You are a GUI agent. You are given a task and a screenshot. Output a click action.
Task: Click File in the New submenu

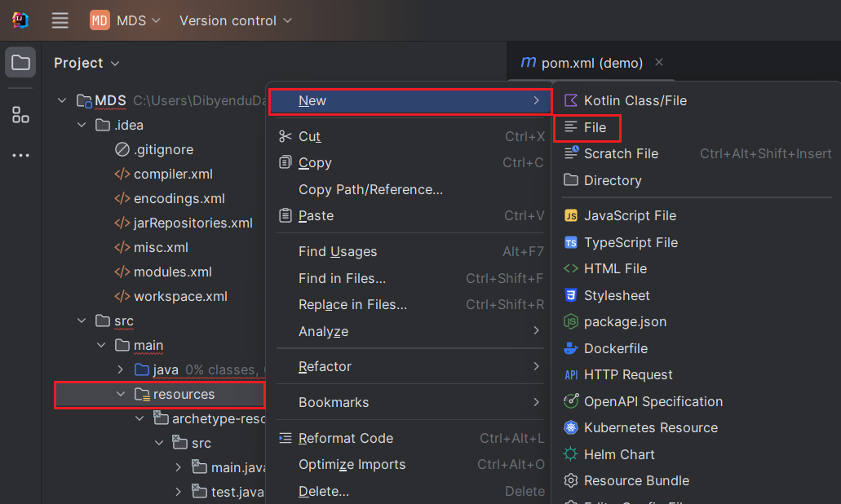(x=595, y=127)
